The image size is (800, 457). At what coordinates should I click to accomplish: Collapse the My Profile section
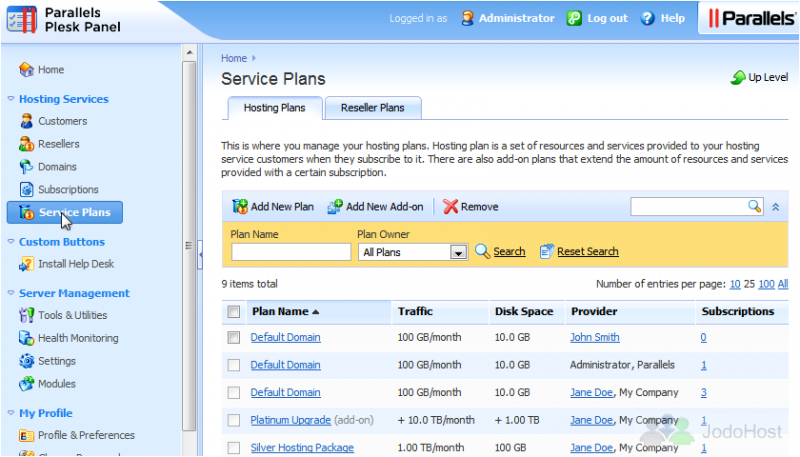tap(11, 413)
